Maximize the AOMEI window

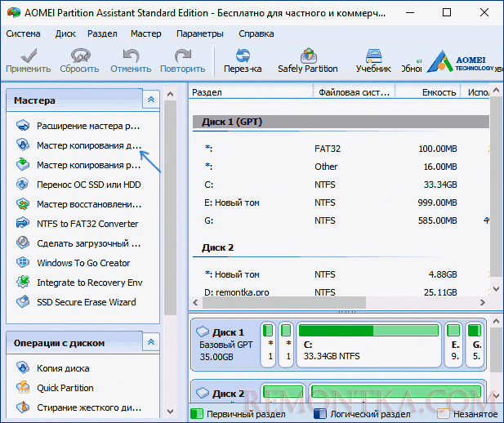point(447,12)
